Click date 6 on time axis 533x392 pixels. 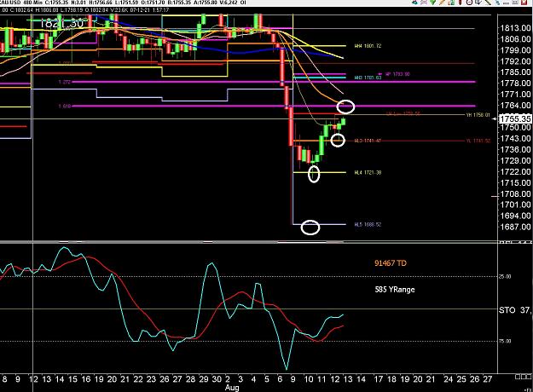pyautogui.click(x=280, y=379)
